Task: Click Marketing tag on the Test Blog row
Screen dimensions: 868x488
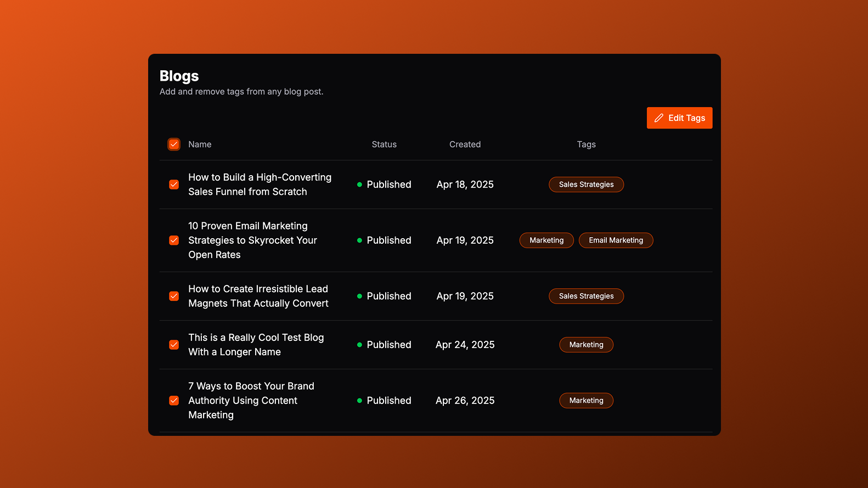Action: point(586,345)
